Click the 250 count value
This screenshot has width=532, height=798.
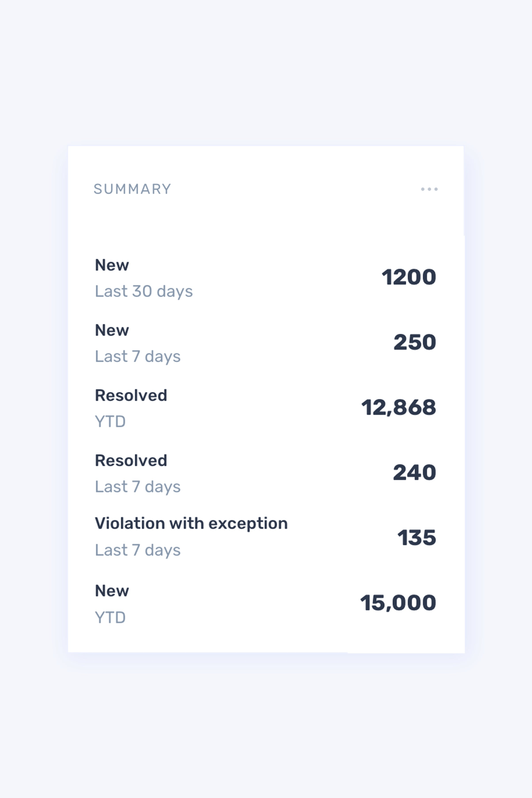415,342
